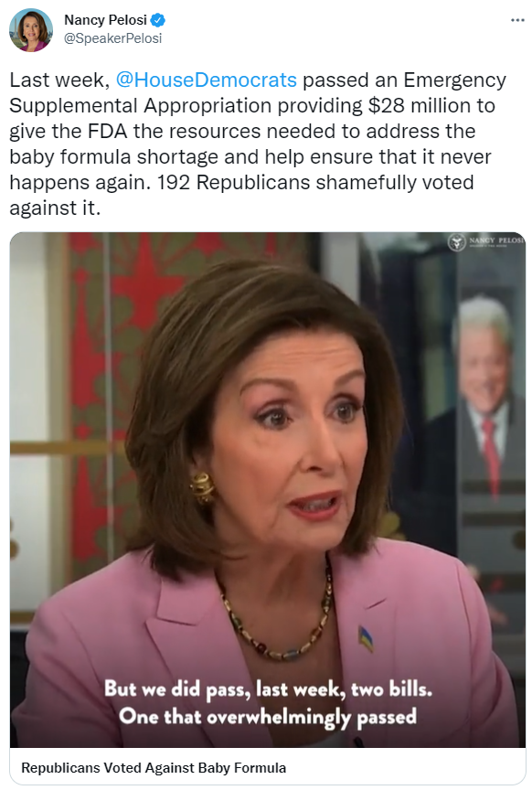
Task: Click the Speaker seal watermark in video
Action: pos(456,242)
